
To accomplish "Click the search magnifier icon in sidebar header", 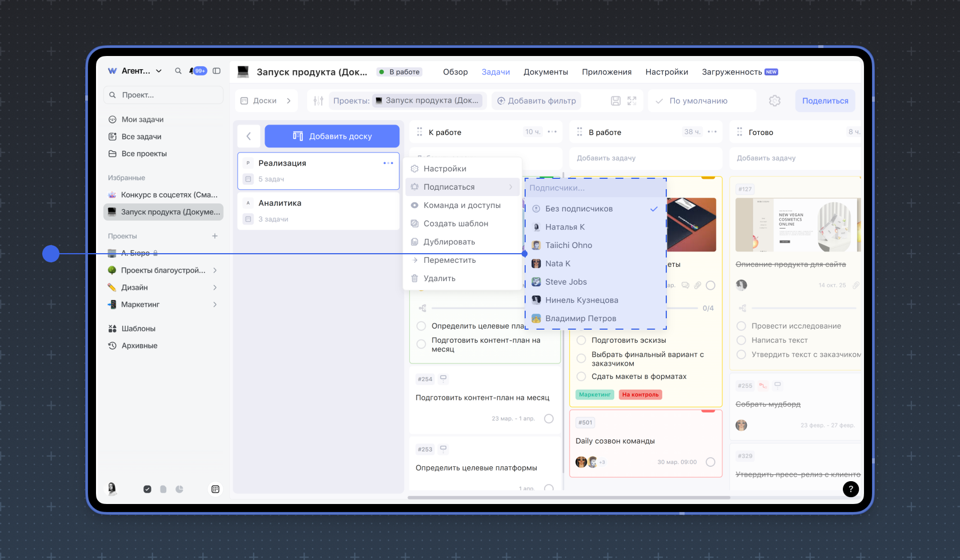I will coord(178,71).
